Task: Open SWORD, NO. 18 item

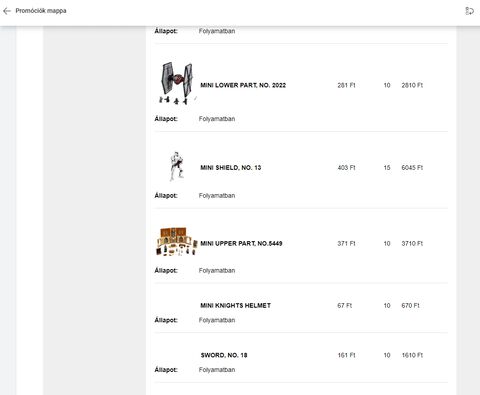Action: (x=224, y=355)
